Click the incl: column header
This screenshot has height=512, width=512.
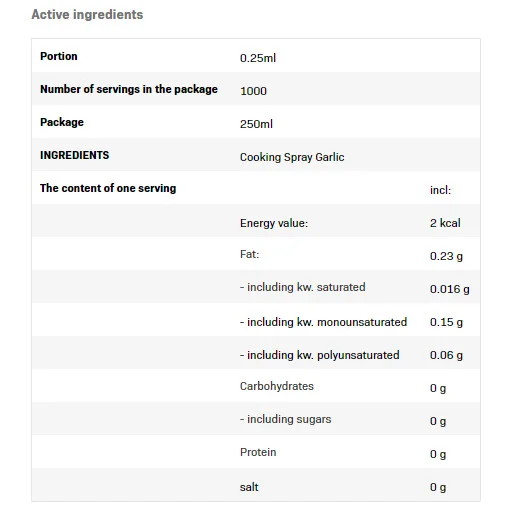click(440, 190)
